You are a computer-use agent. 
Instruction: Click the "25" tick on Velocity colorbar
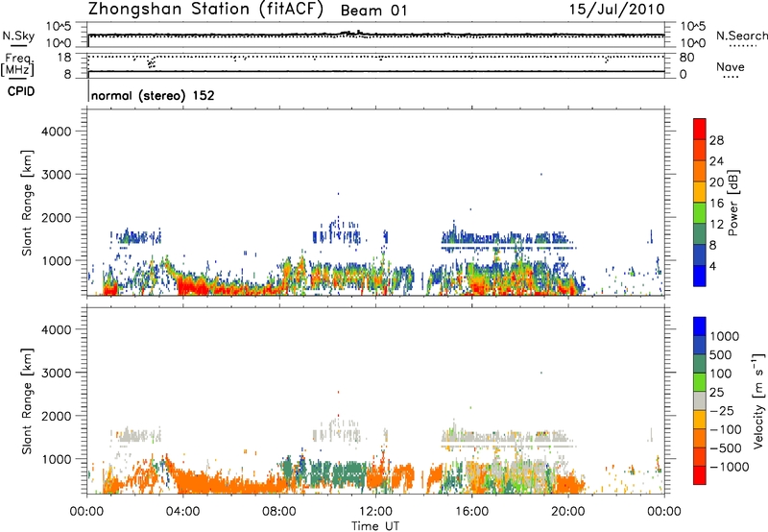[716, 392]
